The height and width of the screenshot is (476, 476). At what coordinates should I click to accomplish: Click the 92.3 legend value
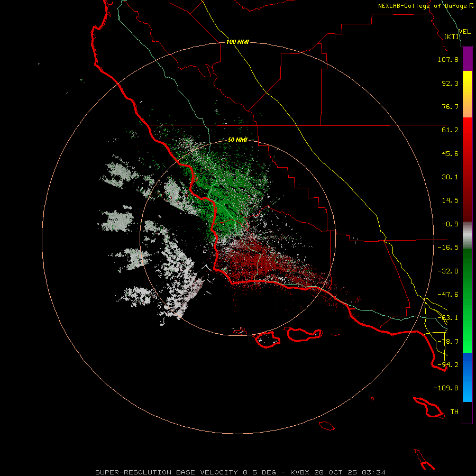[x=450, y=83]
